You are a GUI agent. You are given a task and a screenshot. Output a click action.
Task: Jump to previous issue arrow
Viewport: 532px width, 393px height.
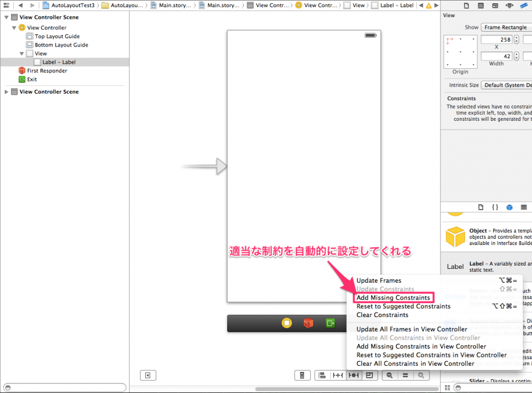pos(421,5)
